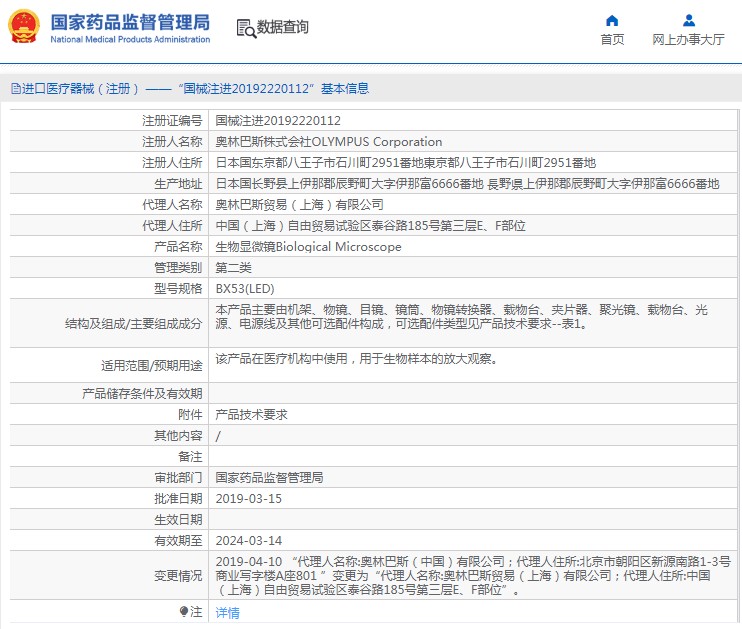This screenshot has height=629, width=742.
Task: Select the 产品技术要求 attachment value
Action: point(252,415)
